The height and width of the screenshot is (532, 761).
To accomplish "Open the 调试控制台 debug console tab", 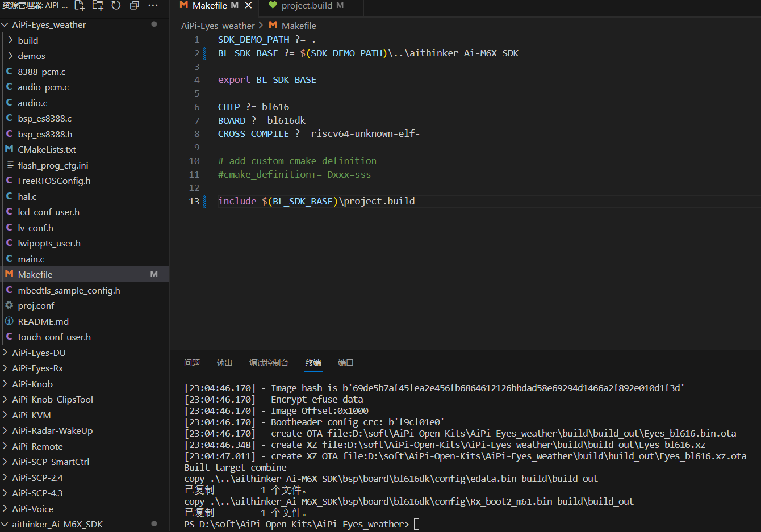I will [x=269, y=363].
